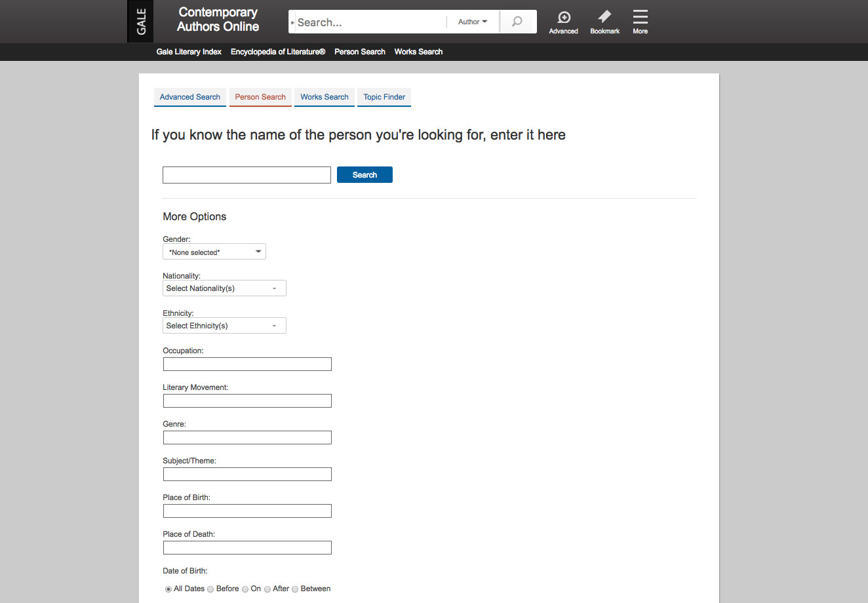Viewport: 868px width, 603px height.
Task: Focus the Place of Birth field
Action: (x=247, y=511)
